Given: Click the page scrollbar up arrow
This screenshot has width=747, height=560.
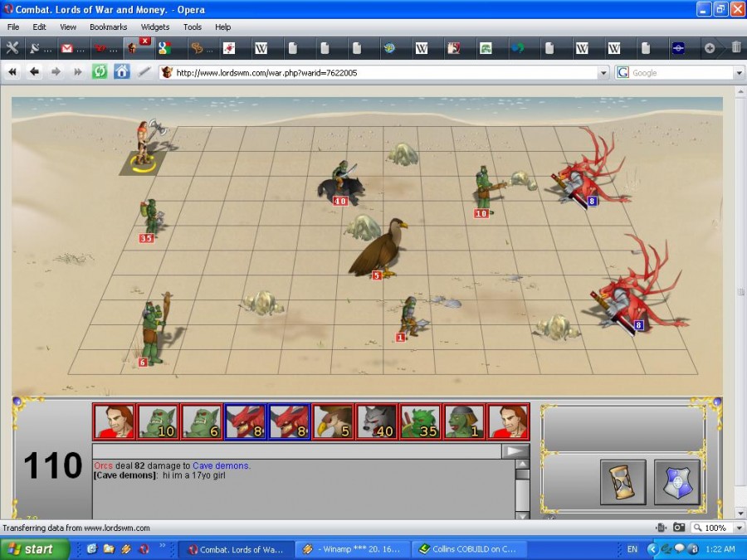Looking at the screenshot, I should pos(740,91).
